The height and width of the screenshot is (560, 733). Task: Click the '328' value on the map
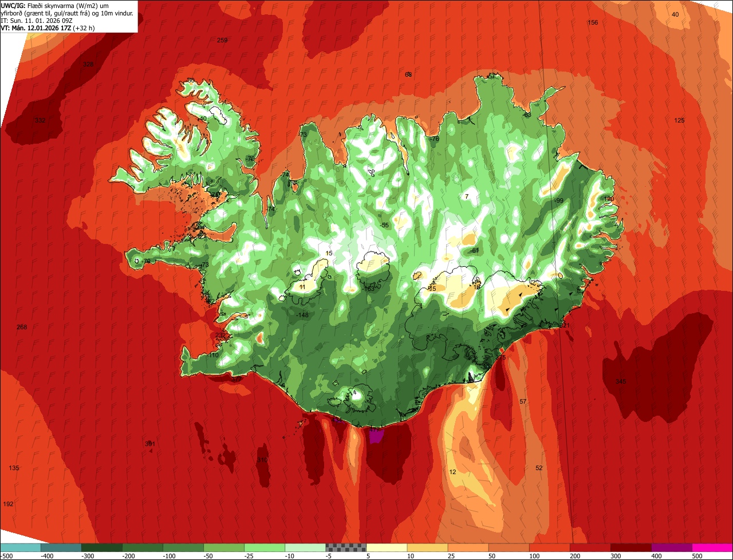pos(88,64)
